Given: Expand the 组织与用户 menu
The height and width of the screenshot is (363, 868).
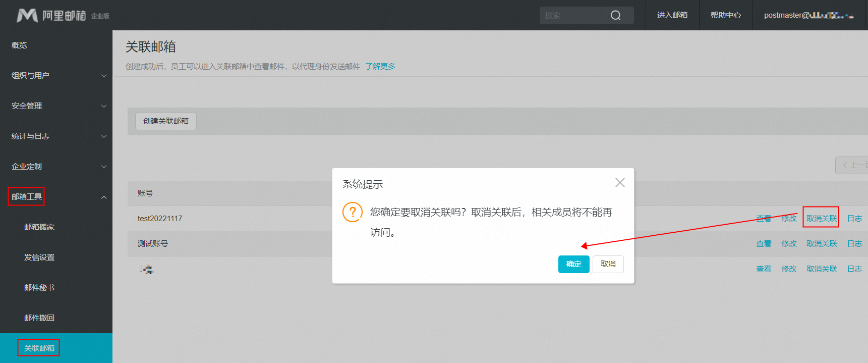Looking at the screenshot, I should [56, 76].
